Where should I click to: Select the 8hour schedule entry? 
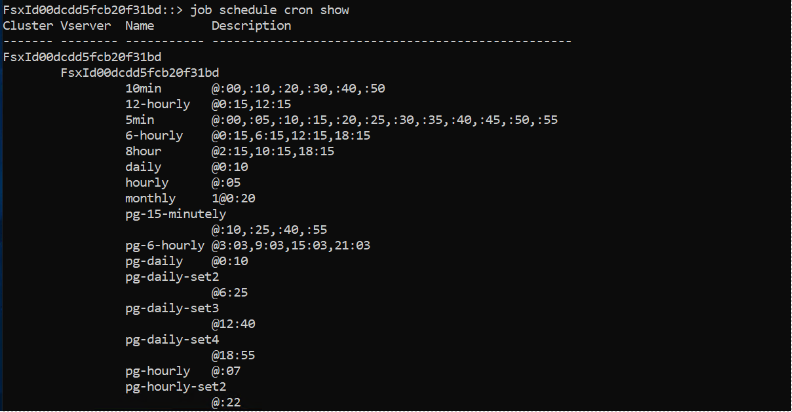pos(143,151)
